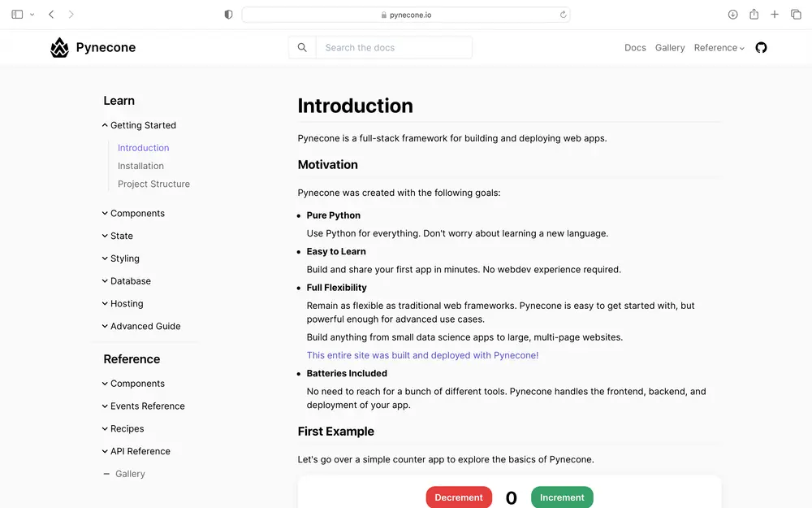812x508 pixels.
Task: Open the Reference dropdown in the navbar
Action: coord(718,46)
